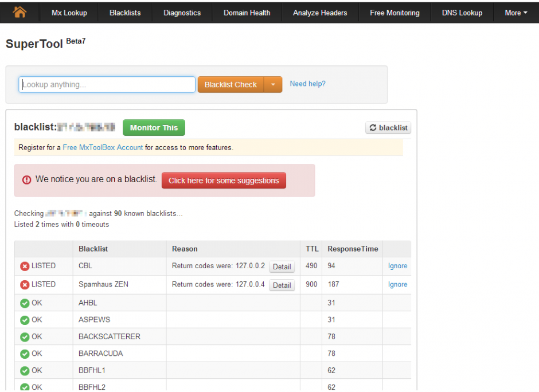Screen dimensions: 539x392
Task: Select the Mx Lookup tab
Action: 68,12
